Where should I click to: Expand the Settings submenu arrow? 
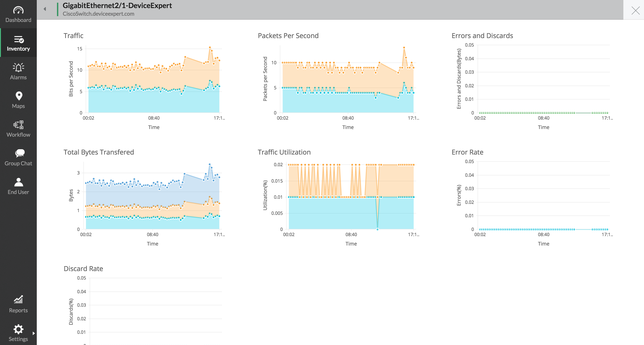(x=34, y=333)
